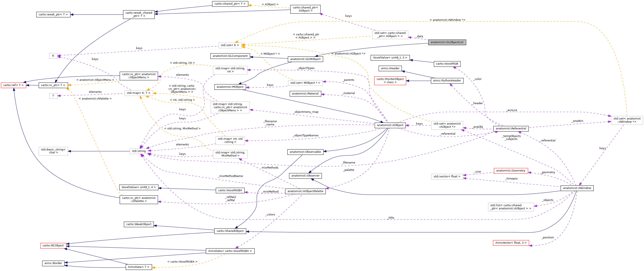Open std::map< std::string, int > node

coord(230,70)
